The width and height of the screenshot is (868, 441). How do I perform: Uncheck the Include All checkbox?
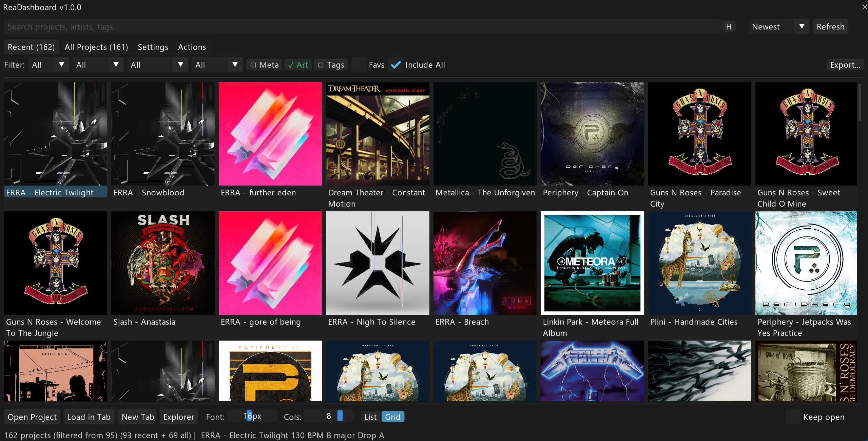click(396, 65)
